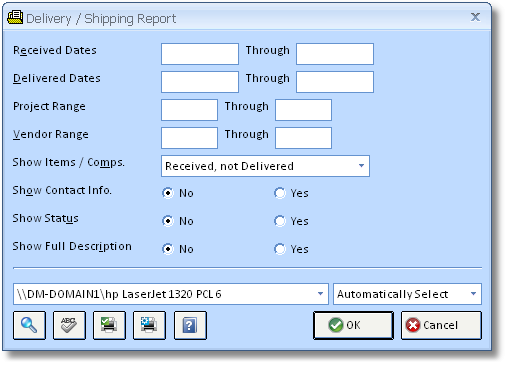This screenshot has width=506, height=365.
Task: Focus the Project Range start field
Action: click(189, 110)
